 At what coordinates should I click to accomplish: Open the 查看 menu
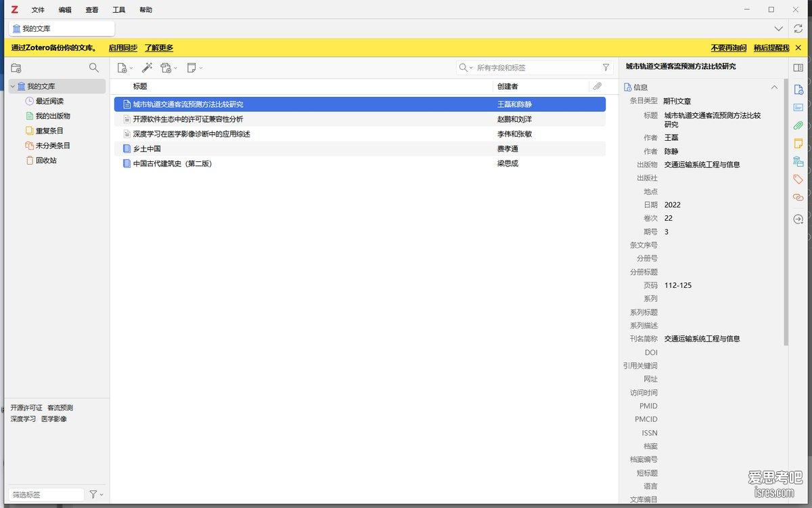pyautogui.click(x=92, y=10)
